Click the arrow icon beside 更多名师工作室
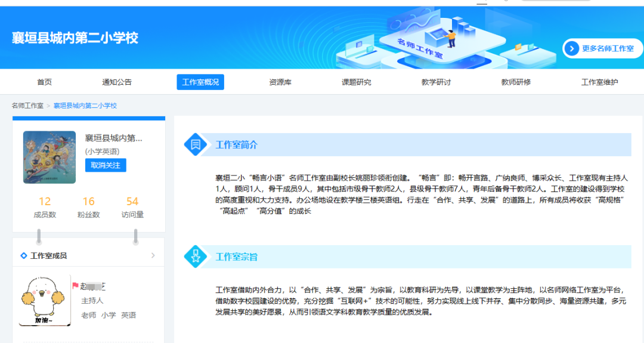This screenshot has height=343, width=644. (x=572, y=48)
